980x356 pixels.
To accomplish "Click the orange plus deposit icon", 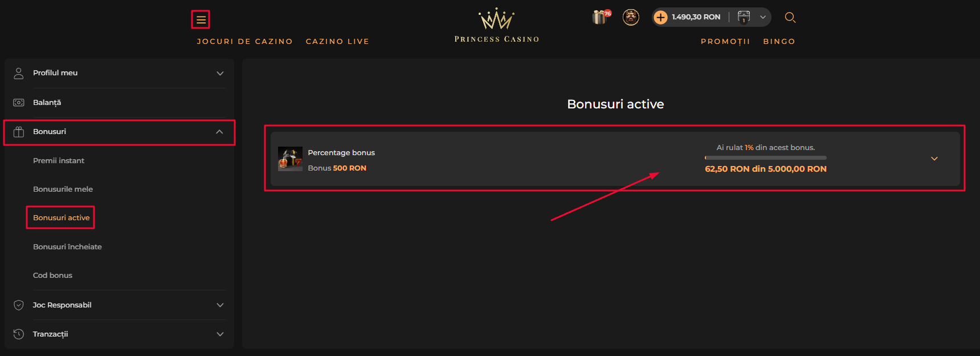I will tap(660, 17).
